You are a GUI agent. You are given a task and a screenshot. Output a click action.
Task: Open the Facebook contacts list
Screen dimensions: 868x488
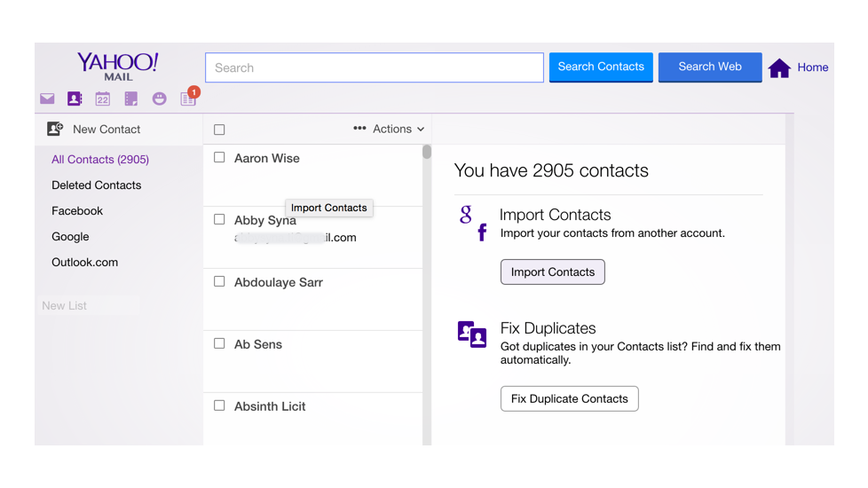[77, 211]
